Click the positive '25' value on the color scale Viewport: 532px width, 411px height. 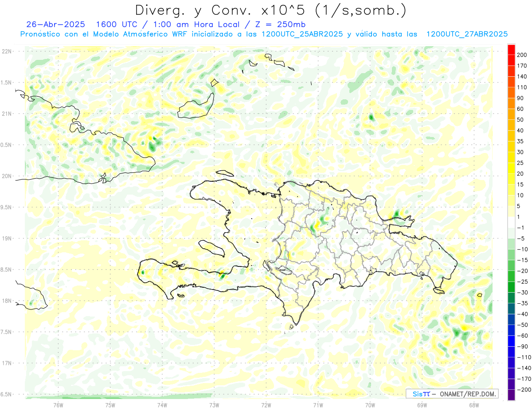[x=520, y=163]
